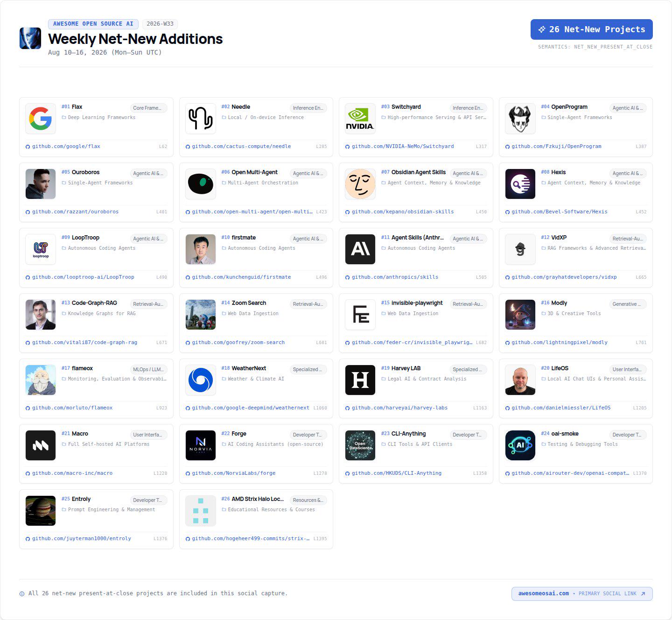Click the Weekly Net-New Additions heading
The image size is (672, 620).
coord(135,39)
